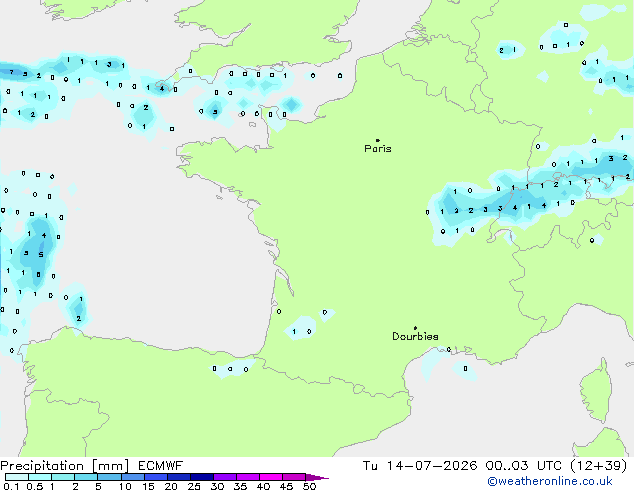Click the '0.1' legend value
Viewport: 634px width, 490px height.
click(11, 486)
